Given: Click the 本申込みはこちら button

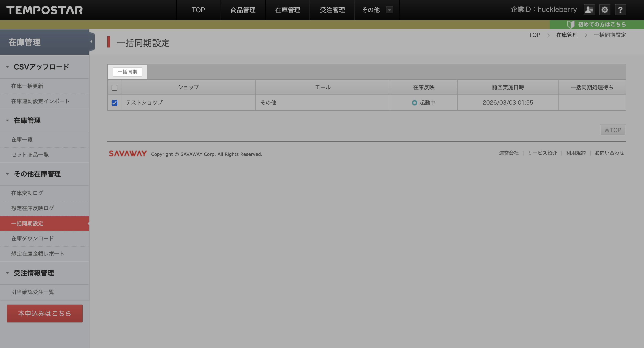Looking at the screenshot, I should [44, 313].
